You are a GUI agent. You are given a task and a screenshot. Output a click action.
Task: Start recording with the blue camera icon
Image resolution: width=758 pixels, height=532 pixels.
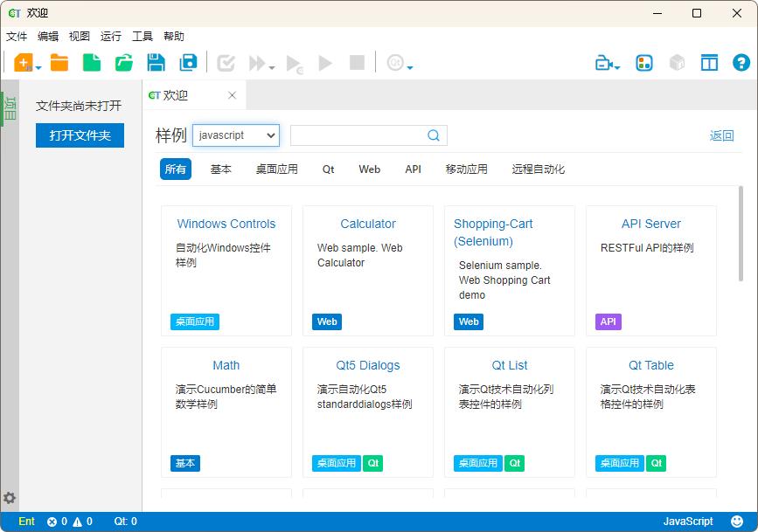(x=604, y=63)
